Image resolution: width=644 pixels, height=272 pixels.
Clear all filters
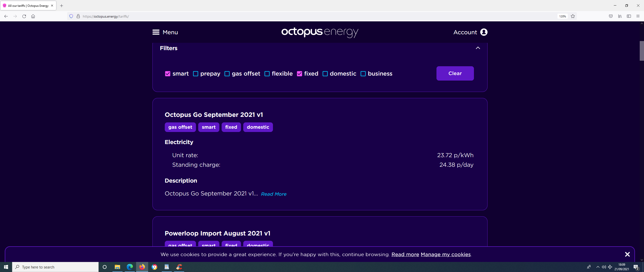[x=455, y=73]
